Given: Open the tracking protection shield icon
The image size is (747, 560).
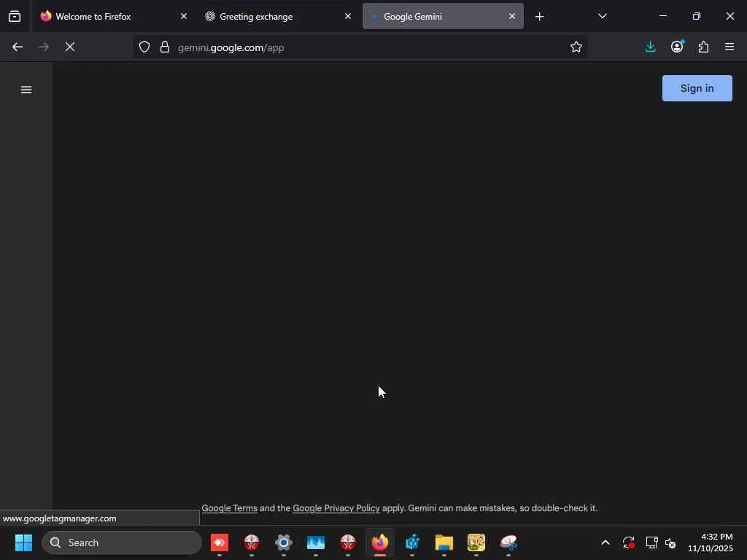Looking at the screenshot, I should (x=144, y=47).
